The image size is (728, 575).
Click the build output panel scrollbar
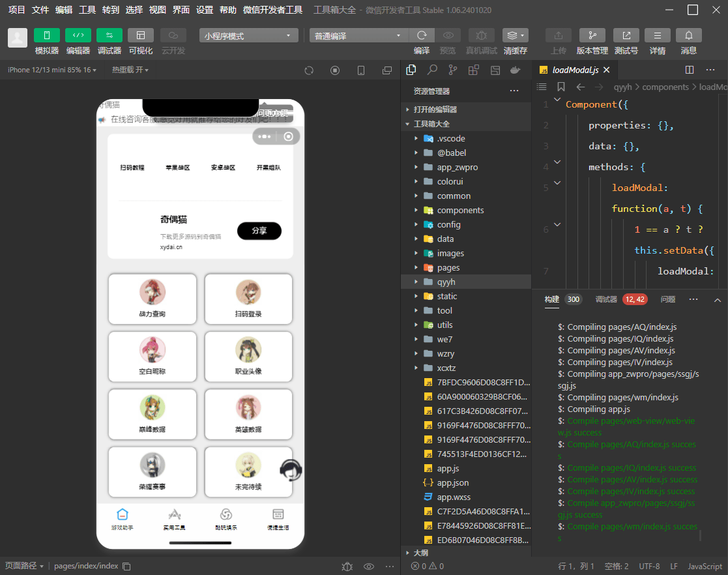tap(701, 535)
